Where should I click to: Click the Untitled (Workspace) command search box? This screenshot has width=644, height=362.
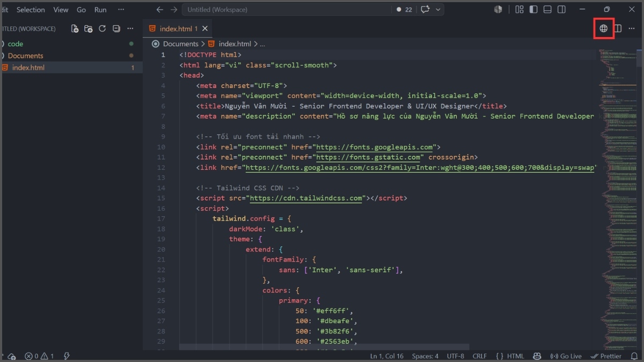pos(286,10)
